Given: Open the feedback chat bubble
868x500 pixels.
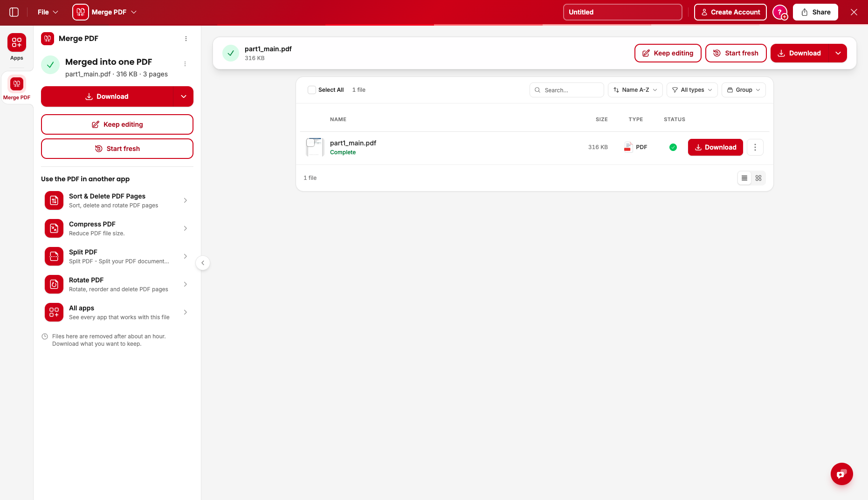Looking at the screenshot, I should tap(841, 474).
